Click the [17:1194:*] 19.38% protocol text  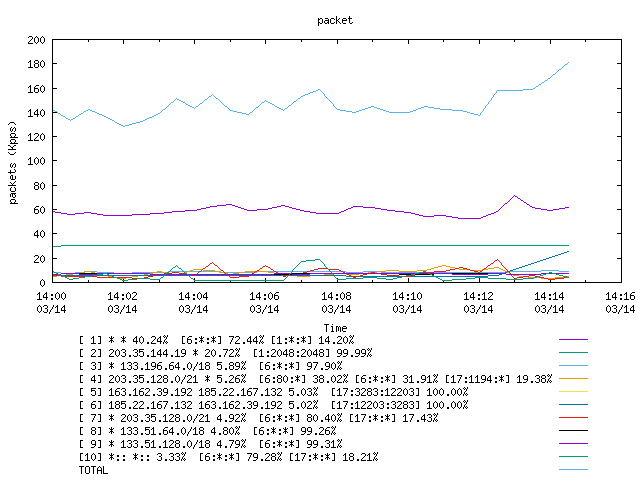[x=498, y=379]
